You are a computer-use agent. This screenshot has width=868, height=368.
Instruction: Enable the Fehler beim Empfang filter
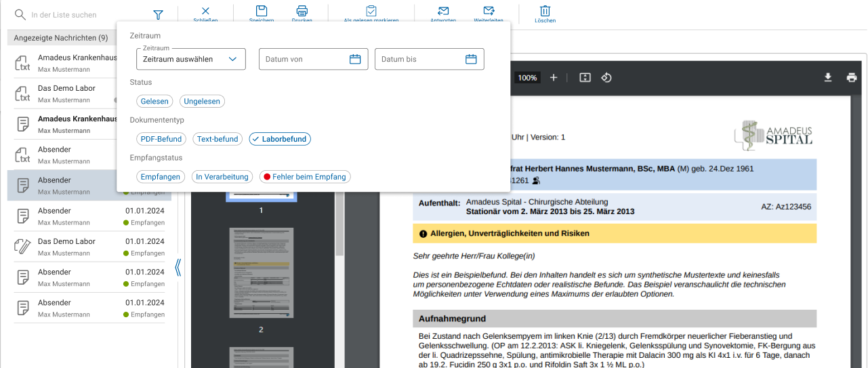[305, 177]
